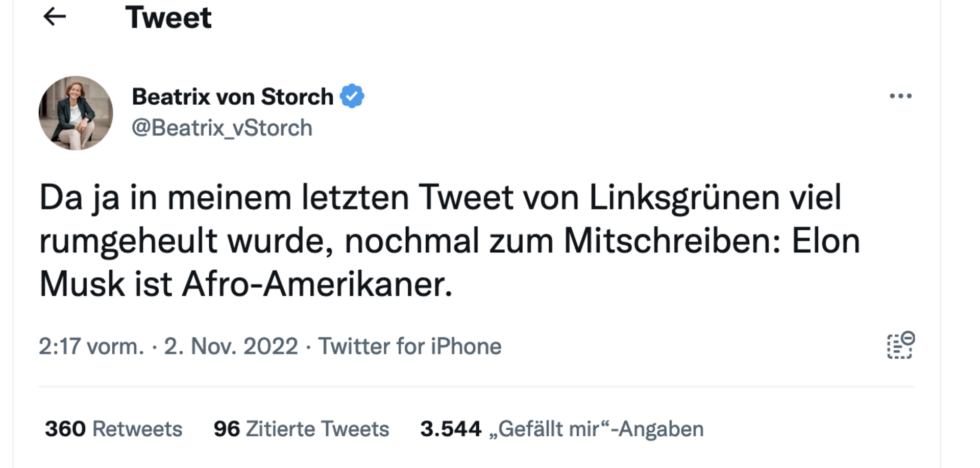Open the three-dot more options menu
Image resolution: width=980 pixels, height=468 pixels.
900,96
